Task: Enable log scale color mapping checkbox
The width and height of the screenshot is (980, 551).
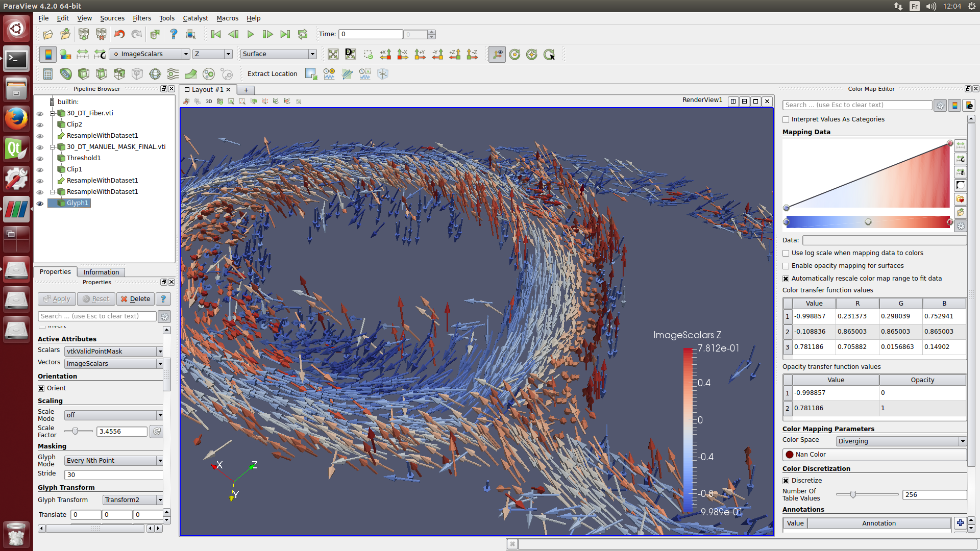Action: point(786,253)
